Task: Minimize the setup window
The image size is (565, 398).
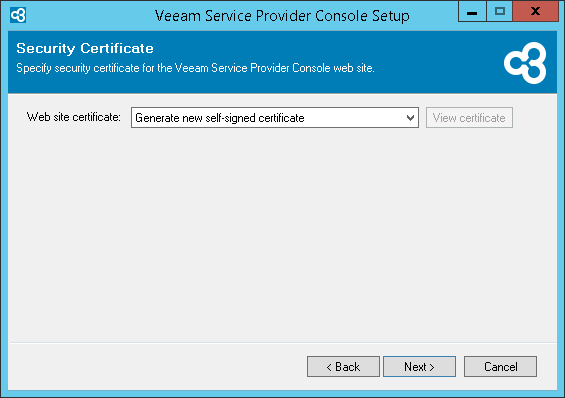Action: [x=472, y=12]
